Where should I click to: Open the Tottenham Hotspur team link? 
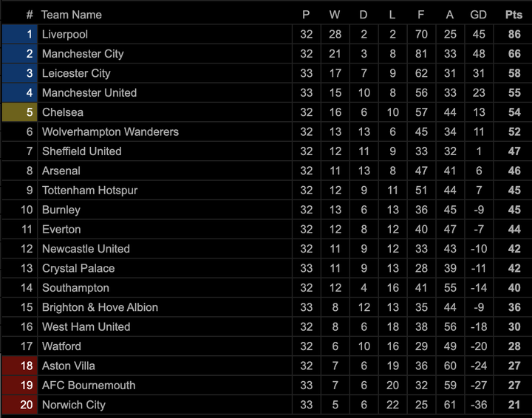(x=89, y=190)
